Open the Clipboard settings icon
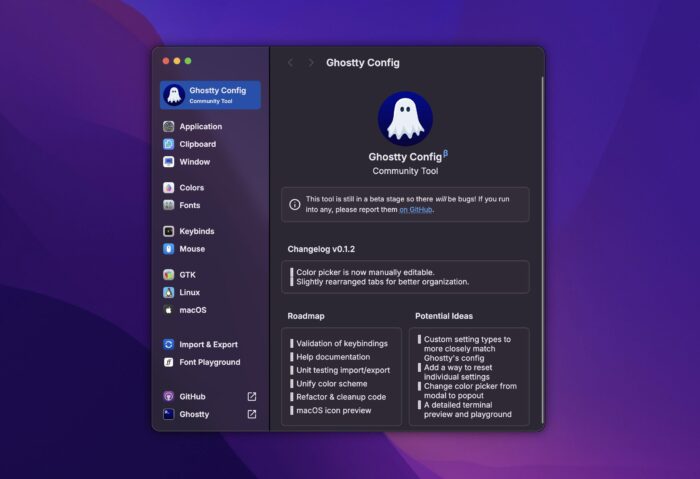This screenshot has height=479, width=700. tap(169, 144)
